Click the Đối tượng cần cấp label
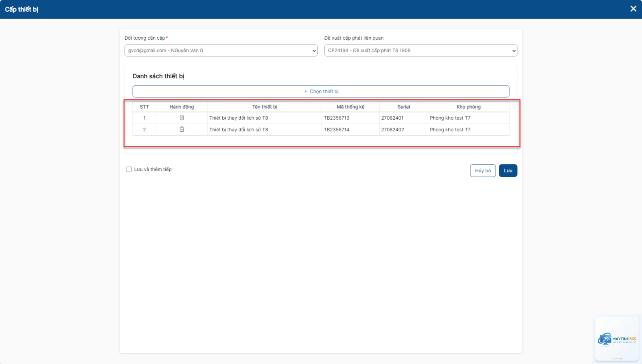The image size is (642, 364). tap(146, 38)
